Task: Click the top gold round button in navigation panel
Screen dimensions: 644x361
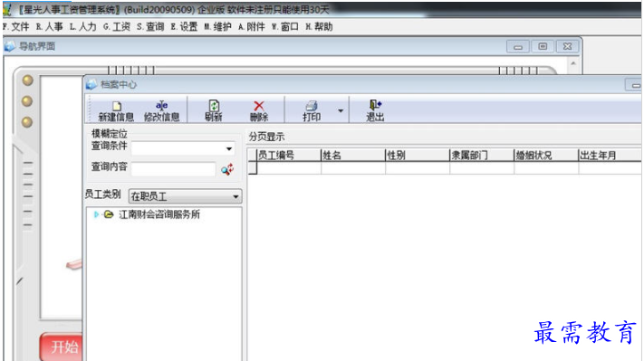Action: pyautogui.click(x=27, y=81)
